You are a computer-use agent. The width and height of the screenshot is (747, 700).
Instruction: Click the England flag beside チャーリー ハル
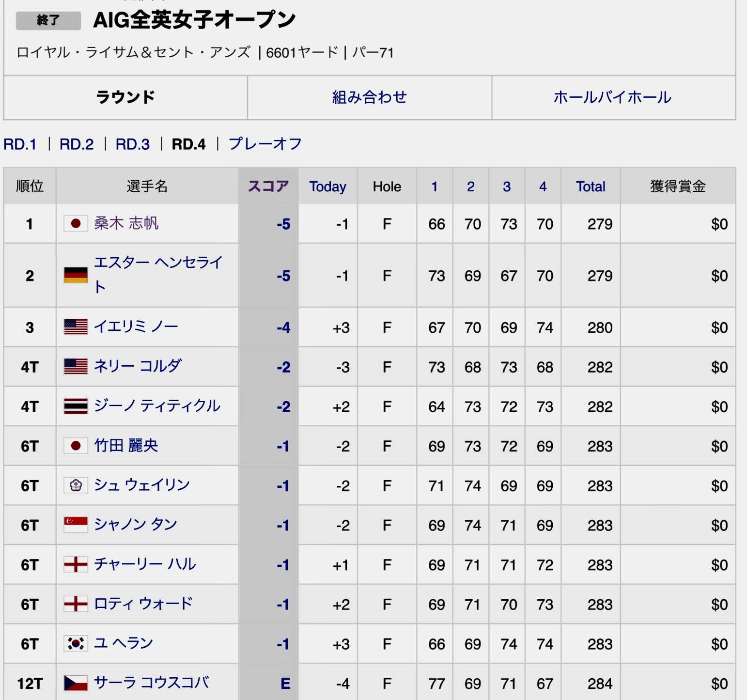[x=76, y=564]
